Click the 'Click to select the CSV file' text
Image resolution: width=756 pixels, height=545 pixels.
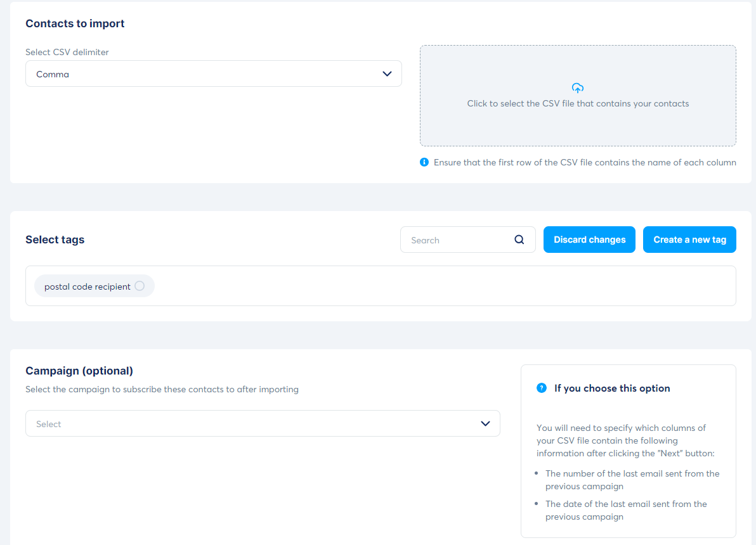pyautogui.click(x=578, y=103)
